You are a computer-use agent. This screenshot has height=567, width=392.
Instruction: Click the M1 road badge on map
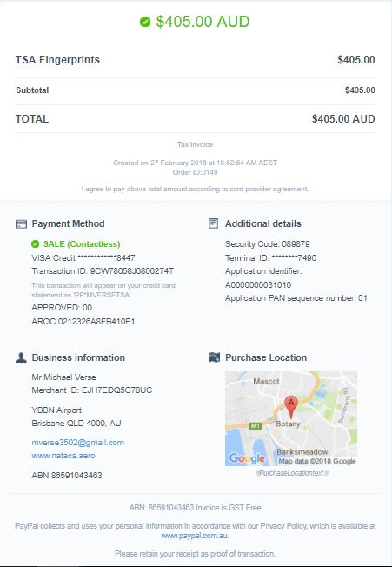click(x=256, y=425)
